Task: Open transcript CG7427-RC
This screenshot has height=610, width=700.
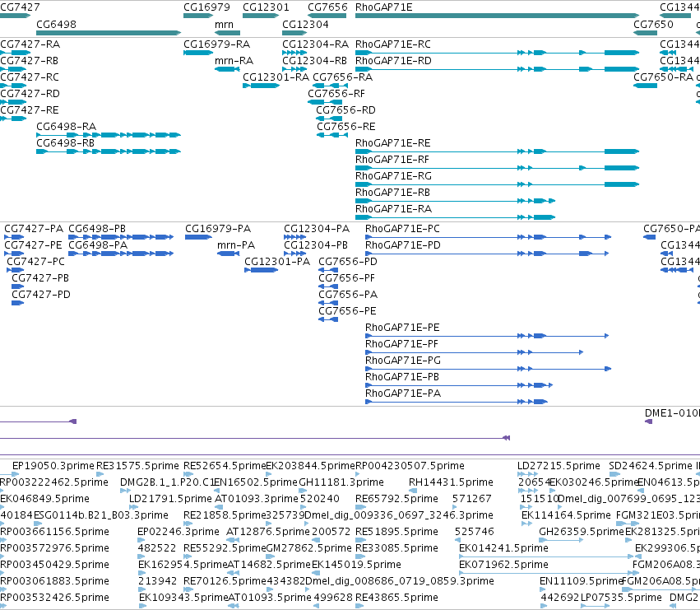Action: coord(30,77)
